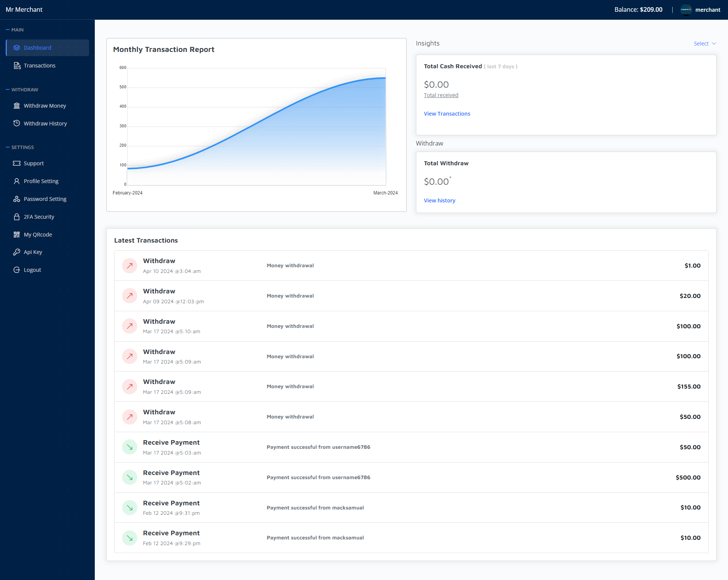Click the Logout icon in sidebar
Viewport: 728px width, 580px height.
[17, 270]
